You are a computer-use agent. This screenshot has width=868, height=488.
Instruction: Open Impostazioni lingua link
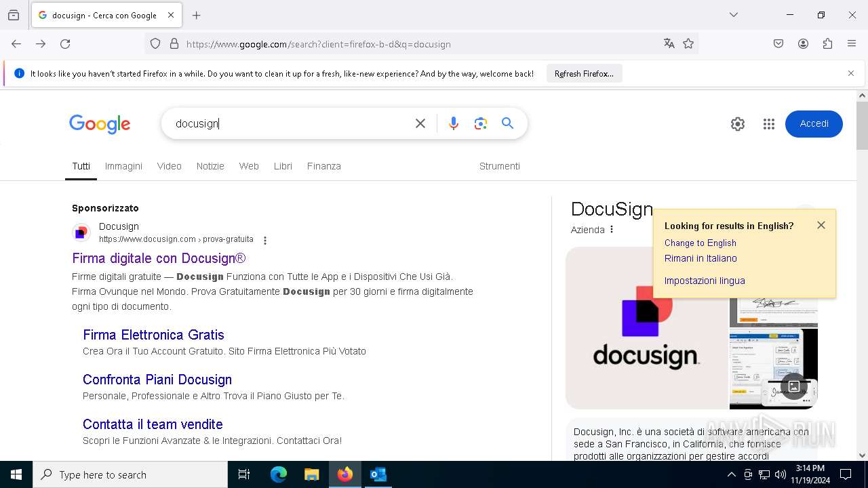[705, 281]
